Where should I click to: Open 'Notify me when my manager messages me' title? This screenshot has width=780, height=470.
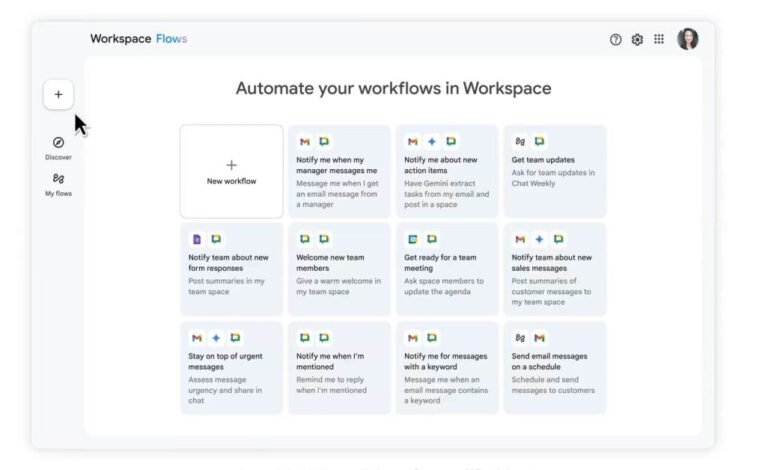pos(337,165)
